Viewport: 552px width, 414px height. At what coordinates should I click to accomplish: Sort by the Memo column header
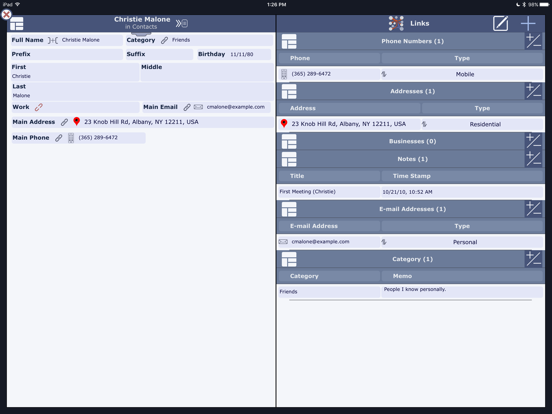462,276
